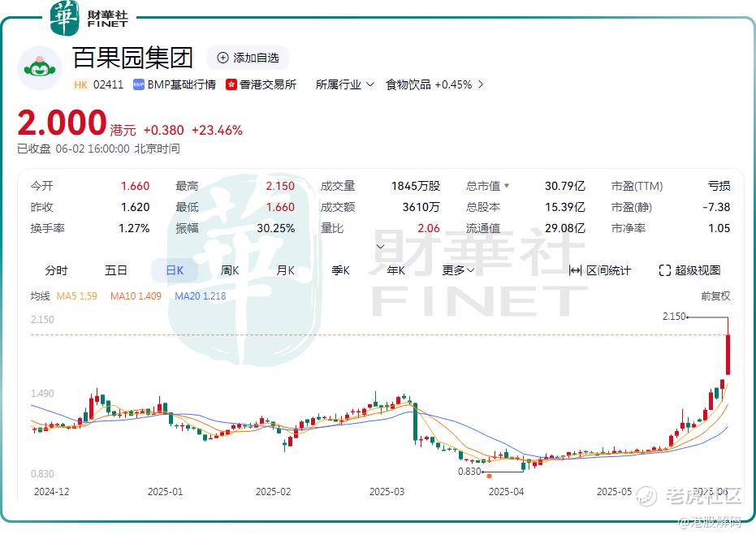
Task: Switch to the 分时 chart tab
Action: click(x=56, y=270)
